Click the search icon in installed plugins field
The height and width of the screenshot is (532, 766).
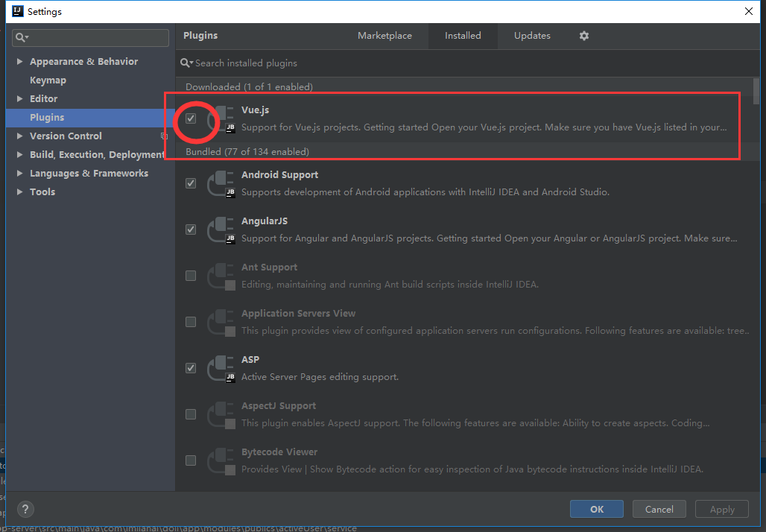coord(186,63)
